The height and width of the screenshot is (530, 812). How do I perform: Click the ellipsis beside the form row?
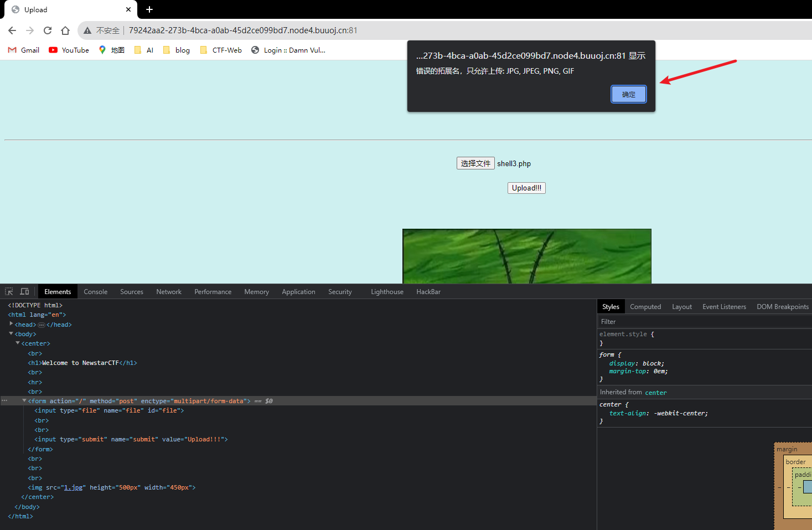coord(4,400)
